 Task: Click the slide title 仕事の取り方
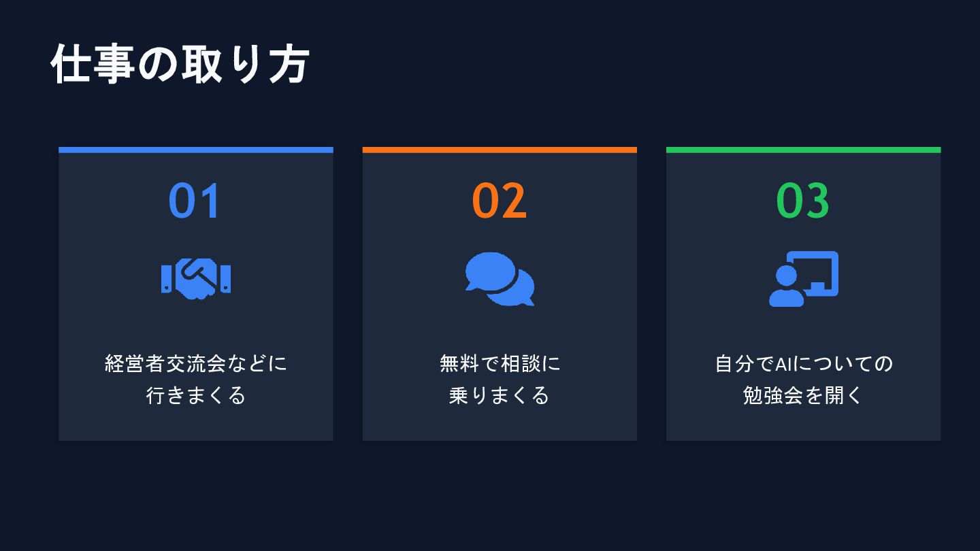(180, 65)
